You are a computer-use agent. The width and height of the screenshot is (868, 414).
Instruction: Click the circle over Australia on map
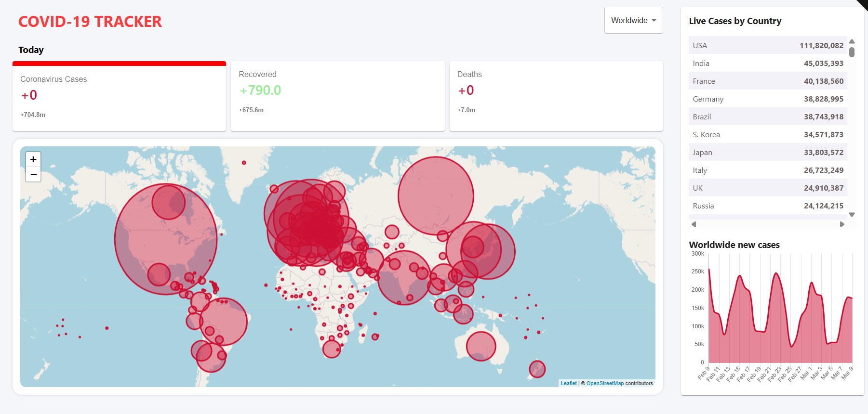481,346
